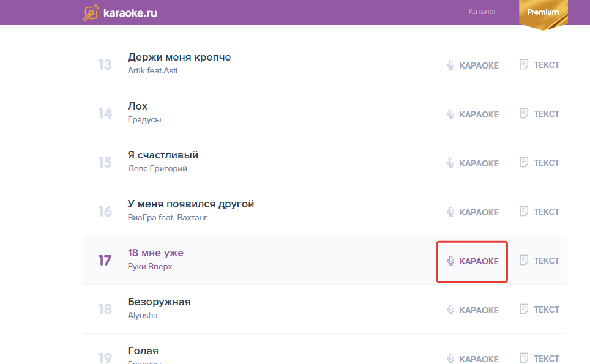Select song title У меня появился другой
The image size is (590, 364).
(191, 204)
